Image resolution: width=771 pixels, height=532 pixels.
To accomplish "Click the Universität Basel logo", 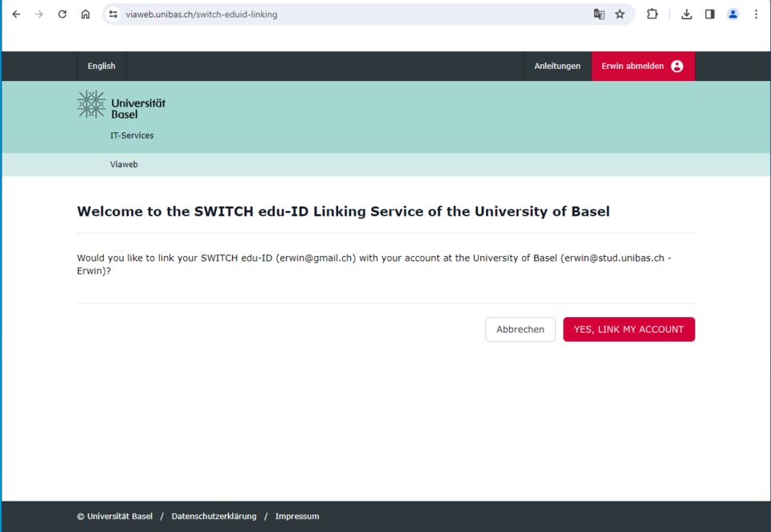I will [121, 105].
